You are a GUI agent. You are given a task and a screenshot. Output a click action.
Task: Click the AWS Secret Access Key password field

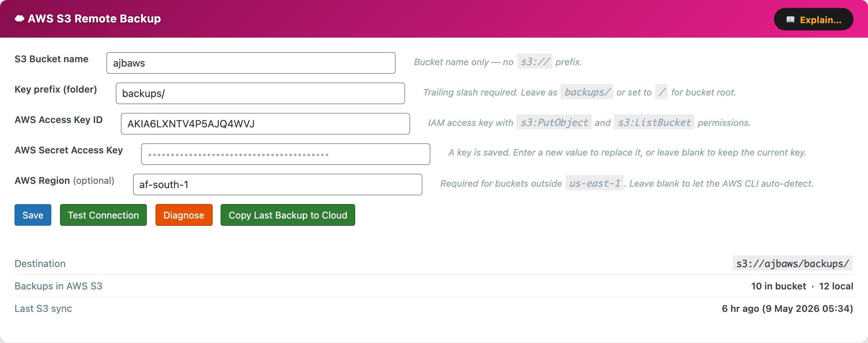click(286, 154)
